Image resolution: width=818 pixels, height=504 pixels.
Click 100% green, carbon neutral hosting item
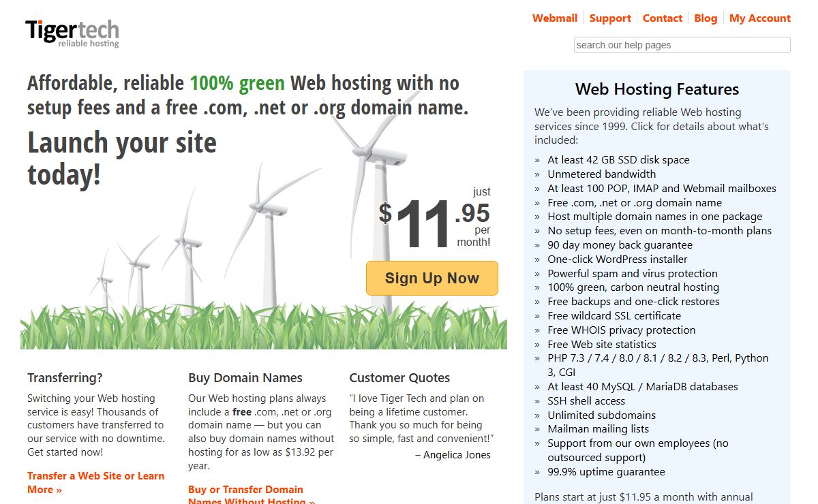[x=633, y=287]
